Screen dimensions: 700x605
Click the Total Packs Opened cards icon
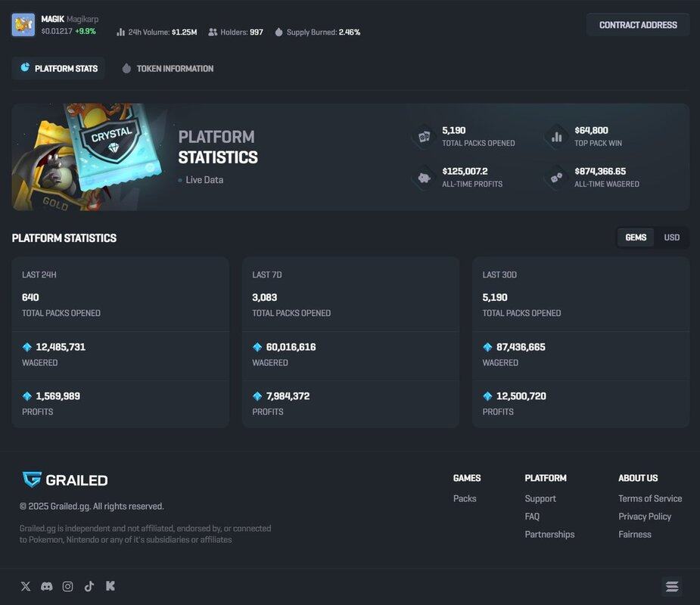424,137
